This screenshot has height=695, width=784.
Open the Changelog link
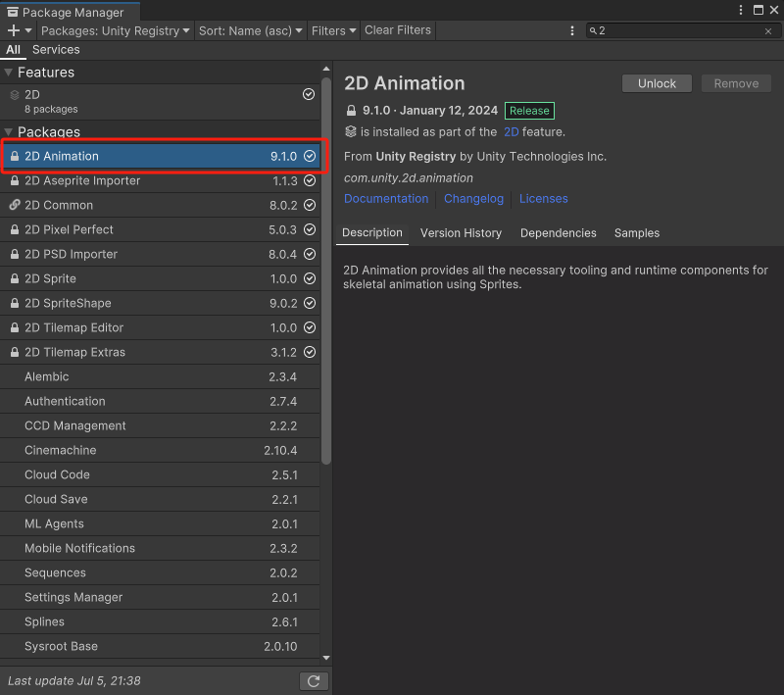473,198
